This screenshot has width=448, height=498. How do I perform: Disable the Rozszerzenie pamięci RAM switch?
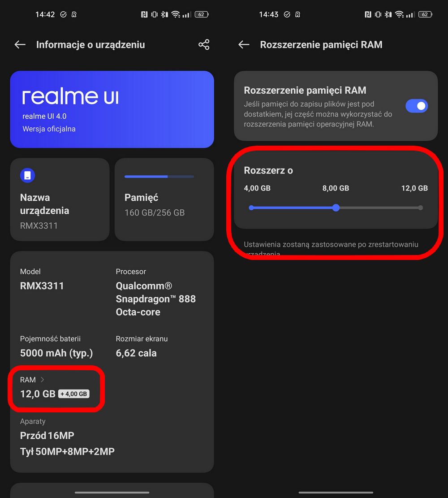(417, 106)
